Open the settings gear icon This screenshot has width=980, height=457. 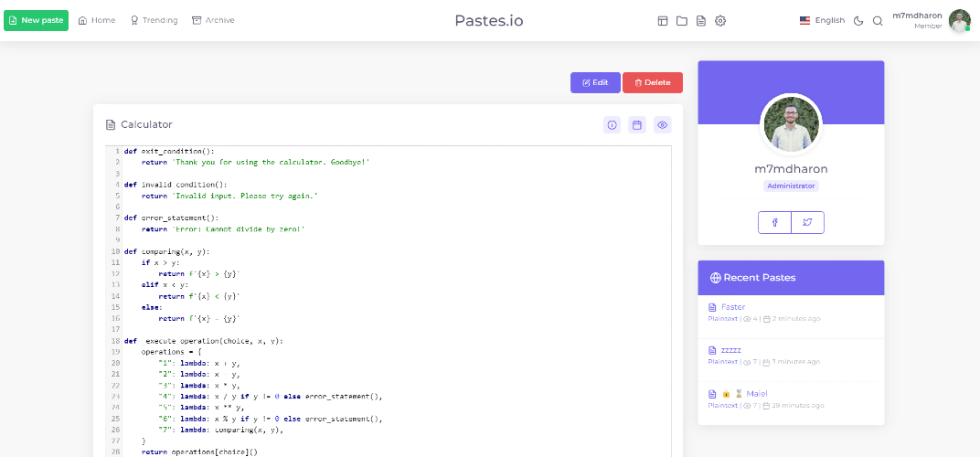click(x=720, y=21)
